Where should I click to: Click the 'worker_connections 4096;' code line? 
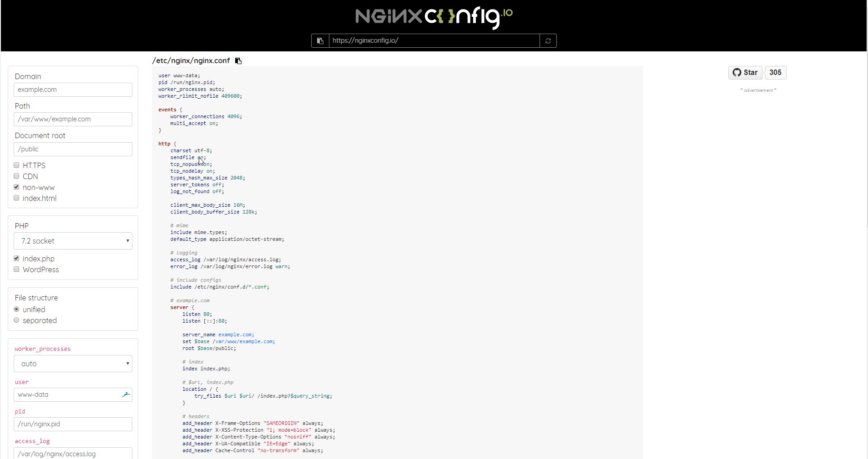pyautogui.click(x=206, y=116)
